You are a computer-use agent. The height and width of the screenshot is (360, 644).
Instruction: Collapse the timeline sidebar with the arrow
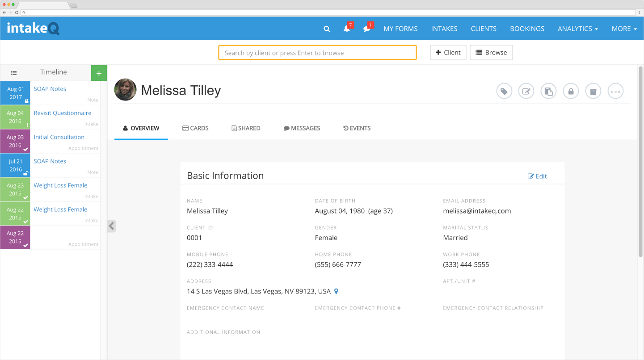tap(111, 226)
